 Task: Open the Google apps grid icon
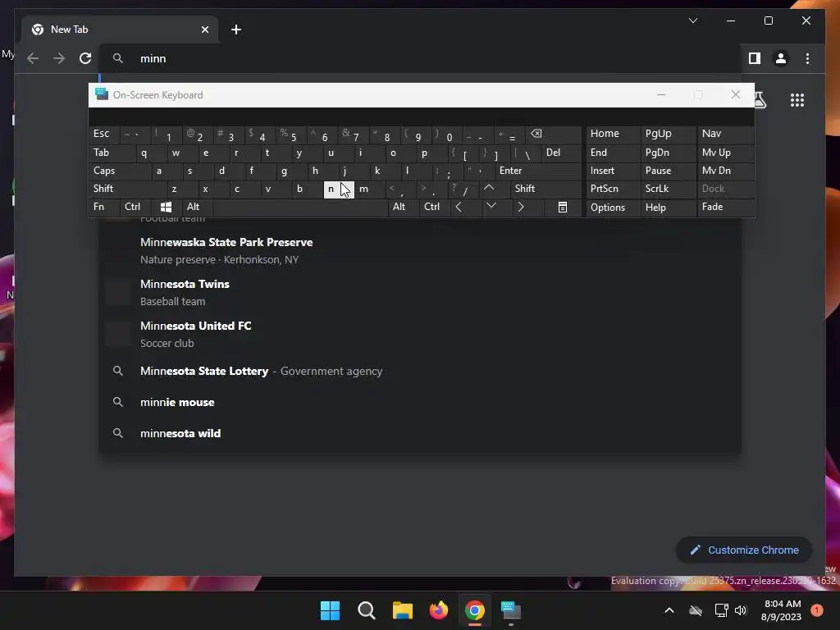coord(797,100)
